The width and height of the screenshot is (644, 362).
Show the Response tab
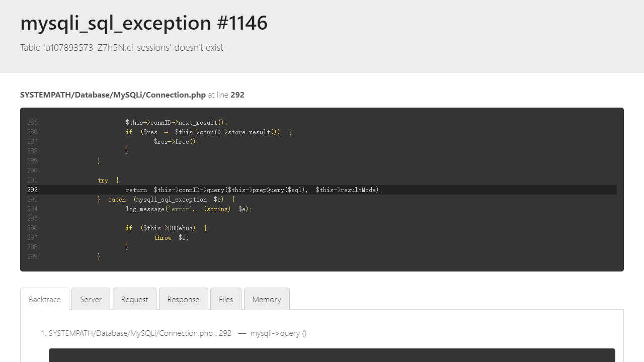183,299
